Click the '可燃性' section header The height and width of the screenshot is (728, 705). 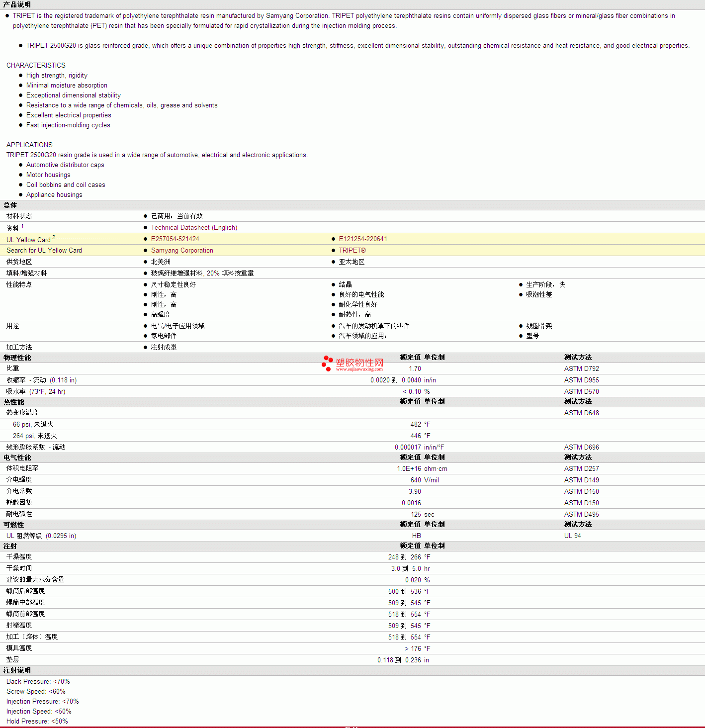(x=13, y=525)
